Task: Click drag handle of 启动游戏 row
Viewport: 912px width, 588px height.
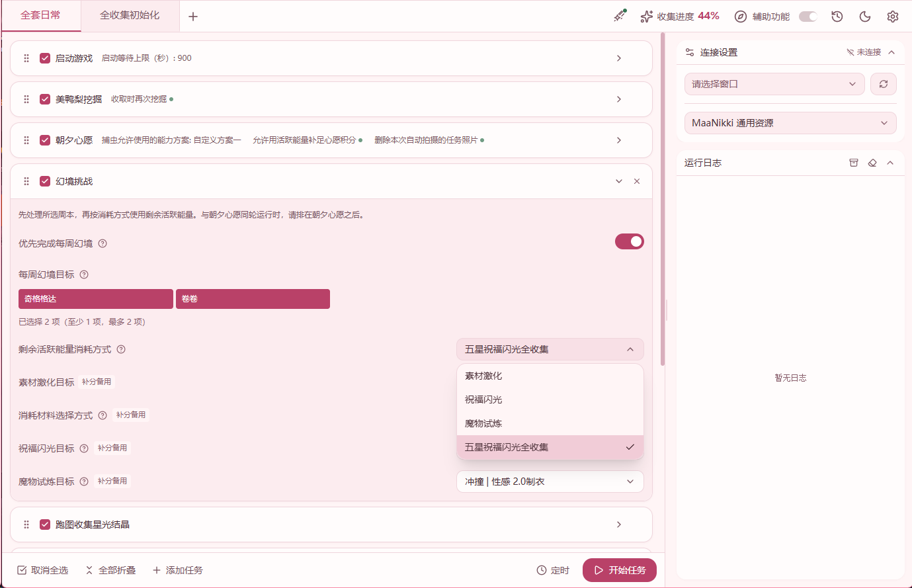Action: 26,58
